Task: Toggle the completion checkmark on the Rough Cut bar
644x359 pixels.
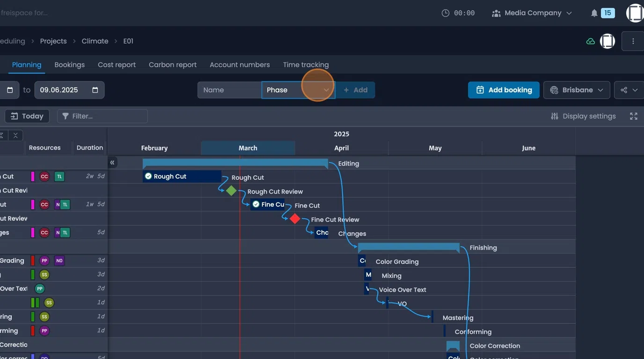Action: (148, 176)
